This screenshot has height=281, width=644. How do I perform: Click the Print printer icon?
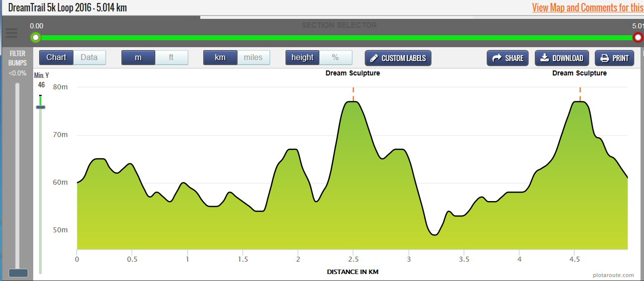click(604, 58)
